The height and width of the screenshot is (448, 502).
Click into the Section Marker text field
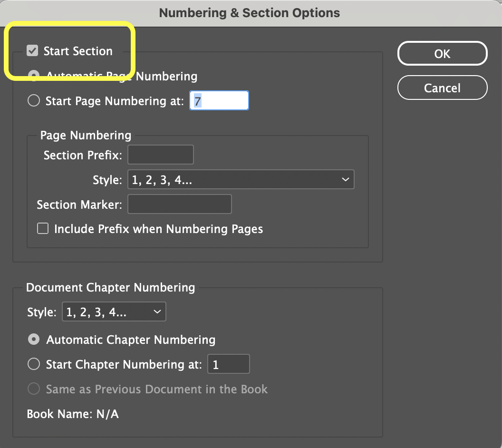tap(180, 205)
